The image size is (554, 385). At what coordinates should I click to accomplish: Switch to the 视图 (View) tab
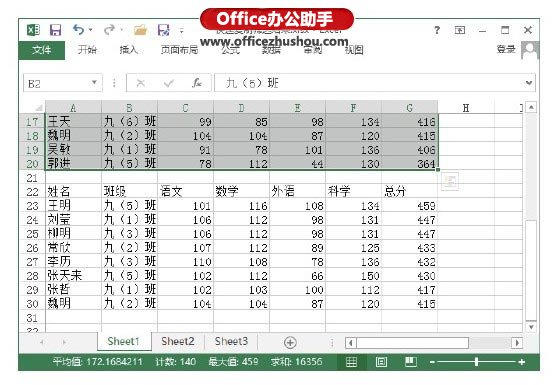coord(354,50)
